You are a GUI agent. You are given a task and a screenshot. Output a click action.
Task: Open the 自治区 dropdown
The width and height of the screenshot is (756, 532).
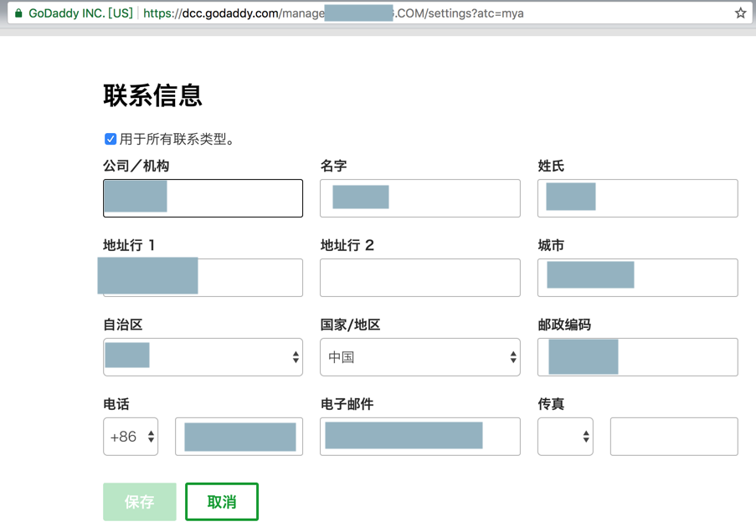pyautogui.click(x=203, y=357)
